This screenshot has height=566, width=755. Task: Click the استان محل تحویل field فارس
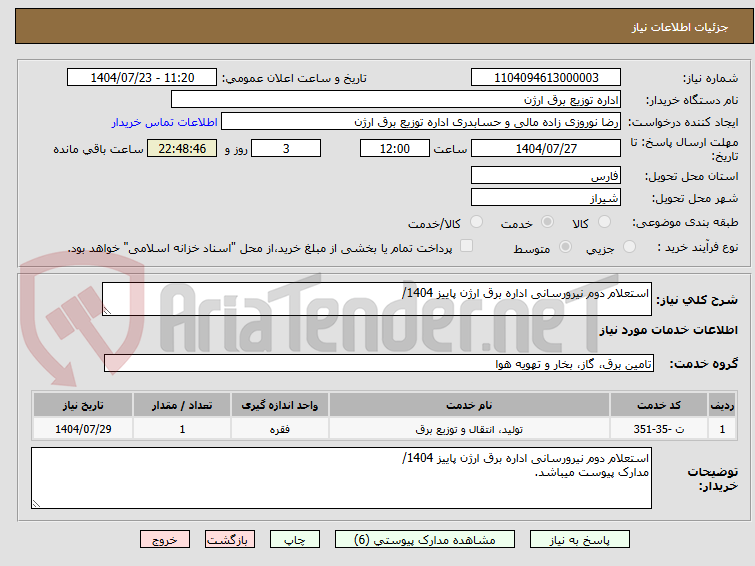(x=546, y=176)
